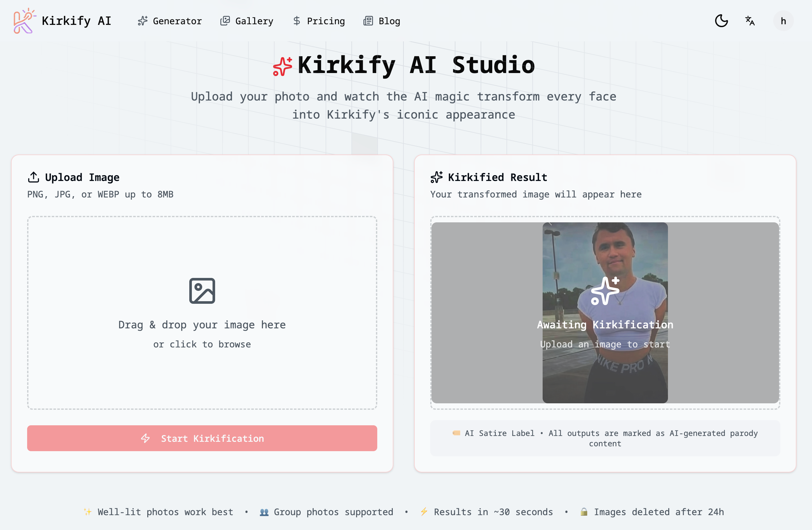The height and width of the screenshot is (530, 812).
Task: Click the Kirkified Result heading
Action: (497, 177)
